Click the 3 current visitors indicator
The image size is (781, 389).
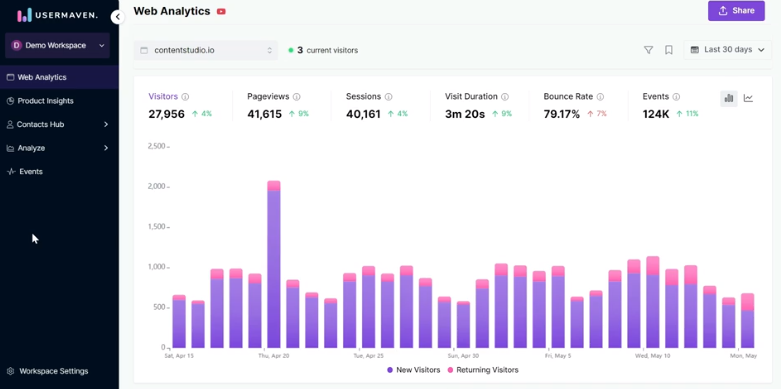coord(323,50)
